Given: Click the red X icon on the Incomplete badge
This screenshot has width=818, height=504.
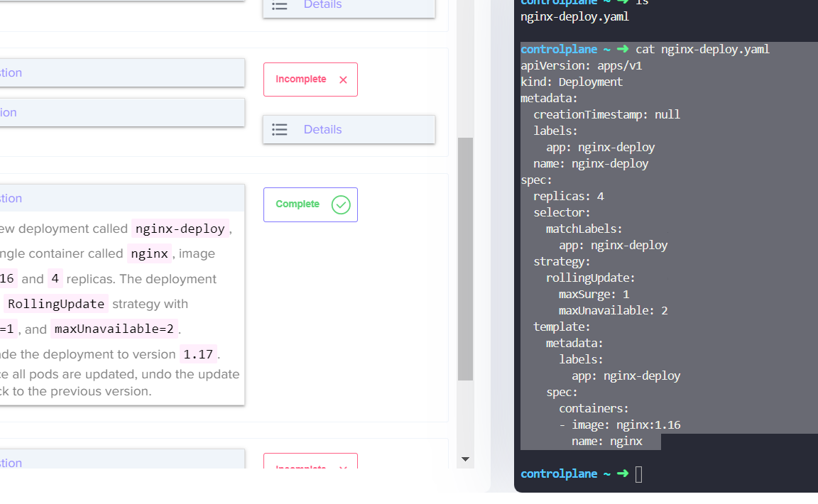Looking at the screenshot, I should (x=343, y=80).
